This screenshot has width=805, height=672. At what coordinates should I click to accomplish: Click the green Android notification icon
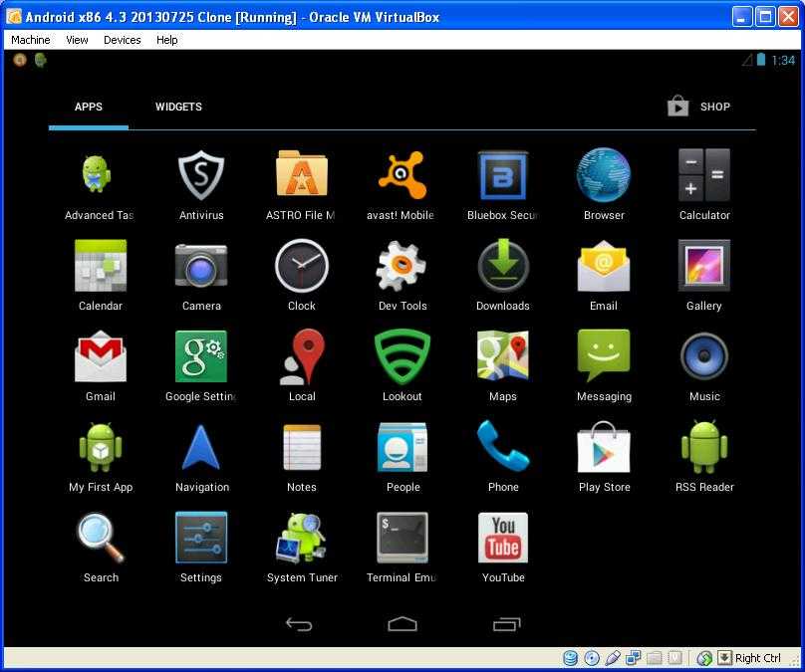point(40,61)
